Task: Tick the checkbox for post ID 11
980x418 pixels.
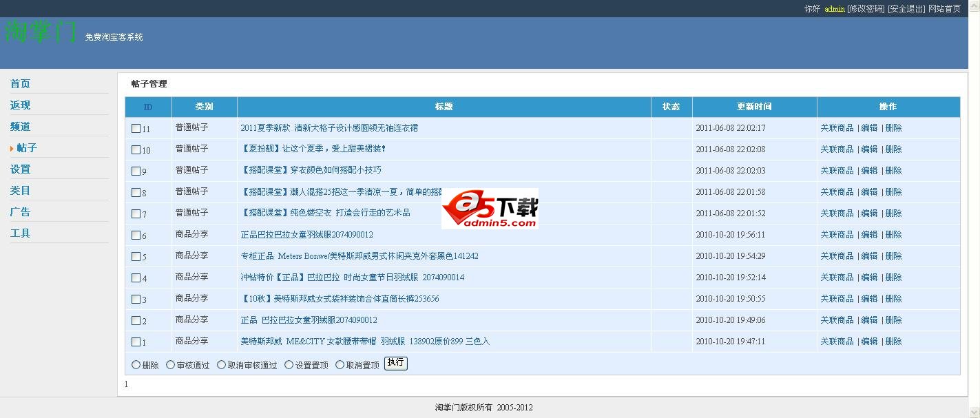Action: [136, 128]
